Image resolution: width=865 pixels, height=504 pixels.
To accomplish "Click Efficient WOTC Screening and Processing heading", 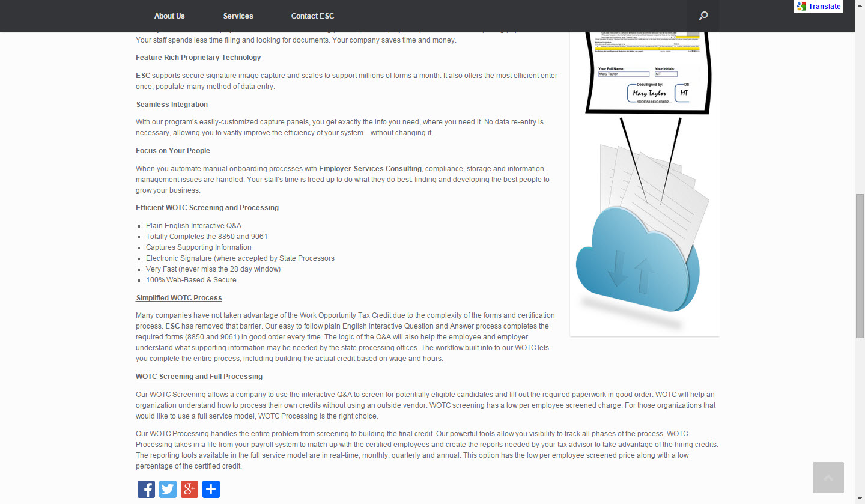I will point(207,208).
